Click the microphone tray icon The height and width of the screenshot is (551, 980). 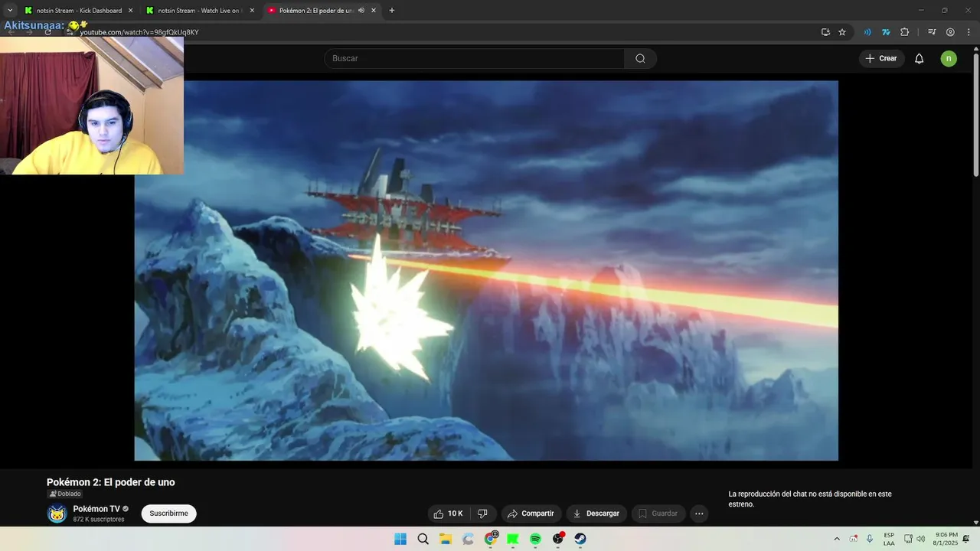[x=870, y=539]
